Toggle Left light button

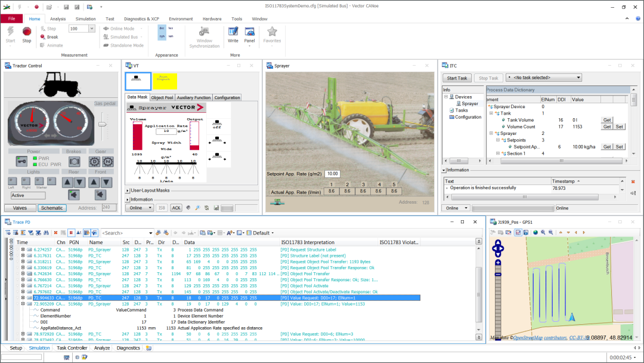[x=13, y=180]
